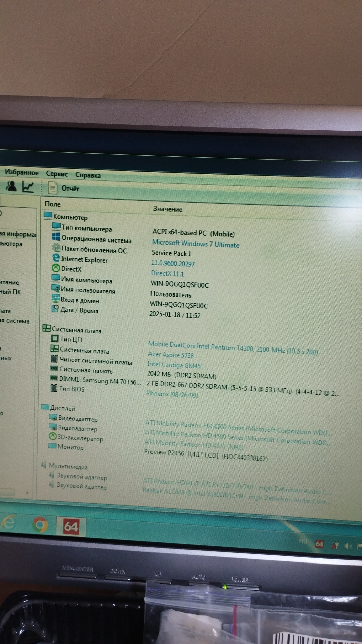Click the left panel scroll right arrow
Viewport: 362px width, 644px height.
[x=27, y=493]
